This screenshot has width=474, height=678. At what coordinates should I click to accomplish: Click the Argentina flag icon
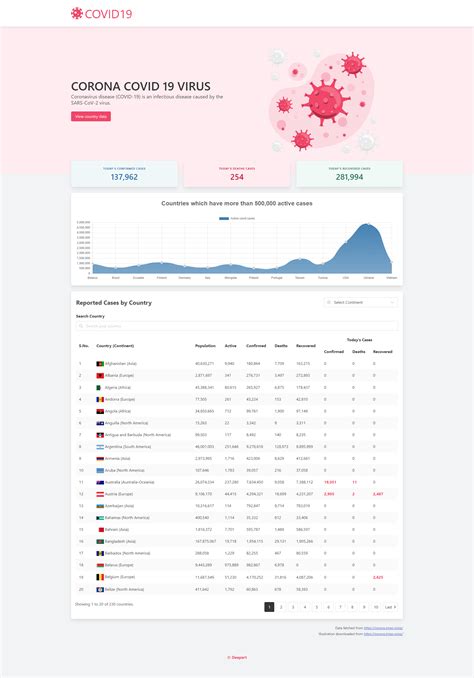[x=100, y=447]
